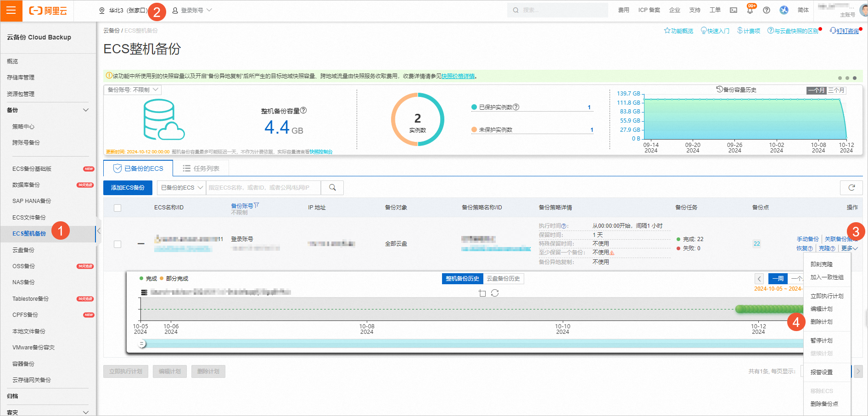Select the table header checkbox

click(118, 208)
